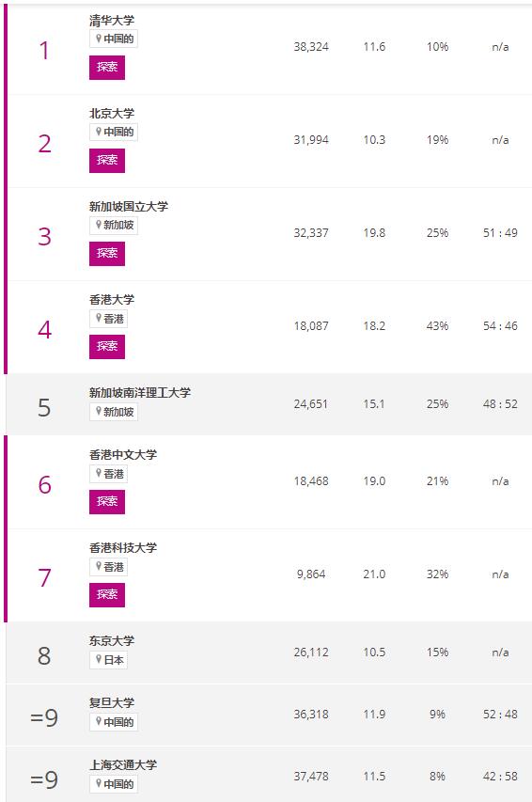Screen dimensions: 532x802
Task: Click the pin icon under 上海交通大学
Action: tap(99, 783)
